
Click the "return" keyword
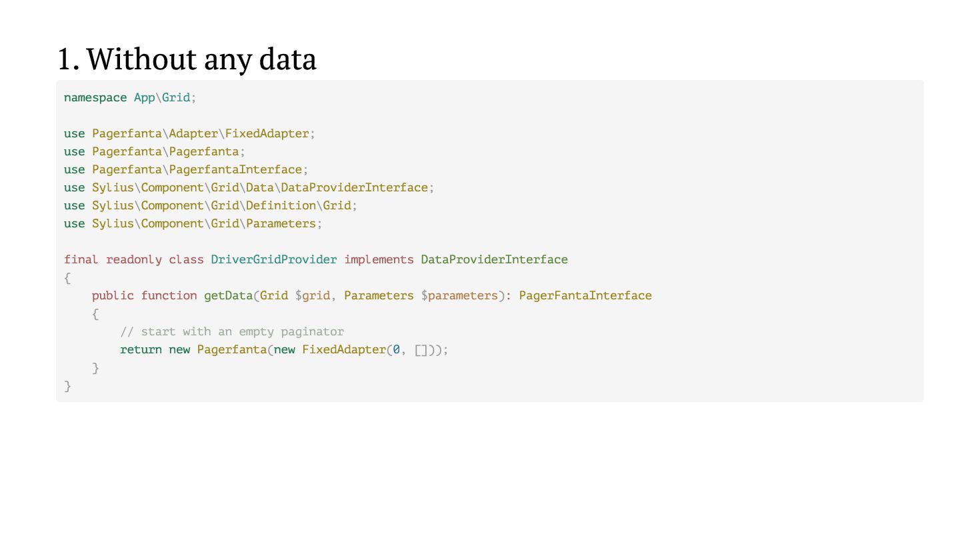(141, 349)
